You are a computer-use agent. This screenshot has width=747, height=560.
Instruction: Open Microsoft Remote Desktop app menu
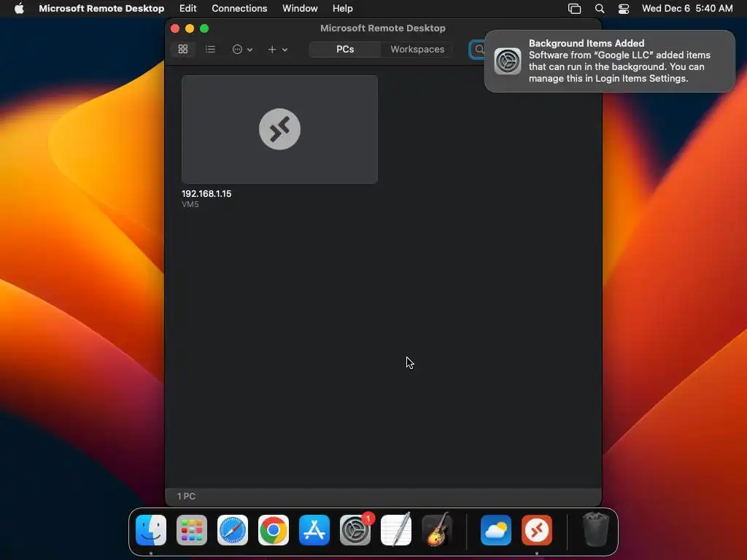point(101,8)
